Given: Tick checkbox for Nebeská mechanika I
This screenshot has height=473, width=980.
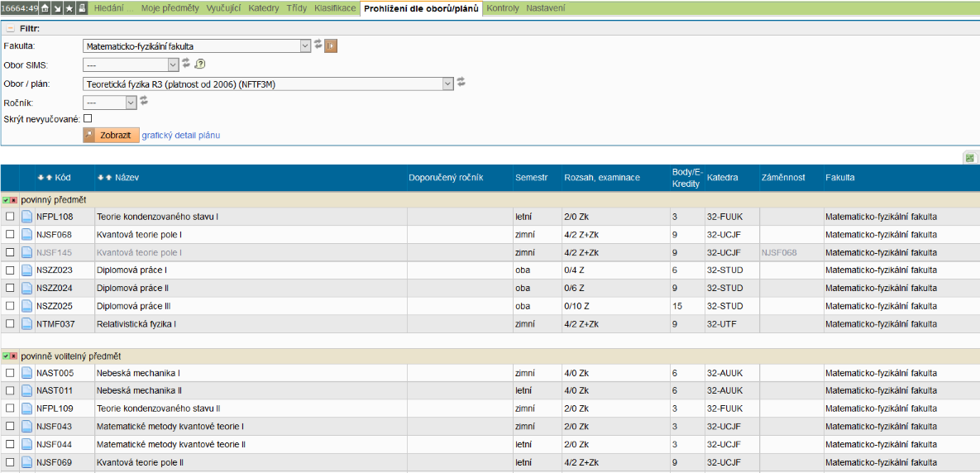Looking at the screenshot, I should click(x=10, y=373).
